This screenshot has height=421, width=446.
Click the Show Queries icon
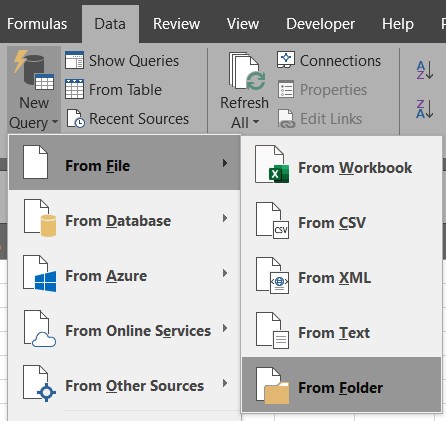tap(75, 60)
